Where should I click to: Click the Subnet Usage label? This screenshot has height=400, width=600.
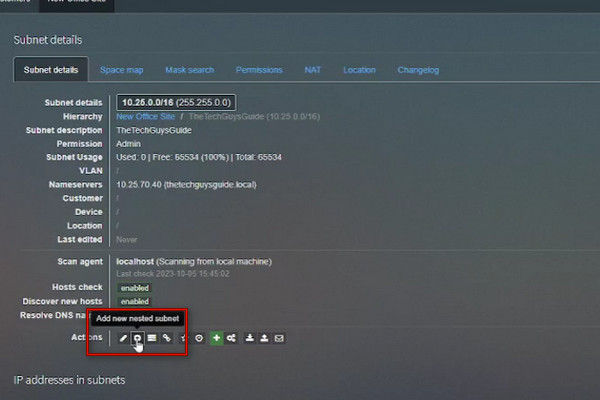74,157
